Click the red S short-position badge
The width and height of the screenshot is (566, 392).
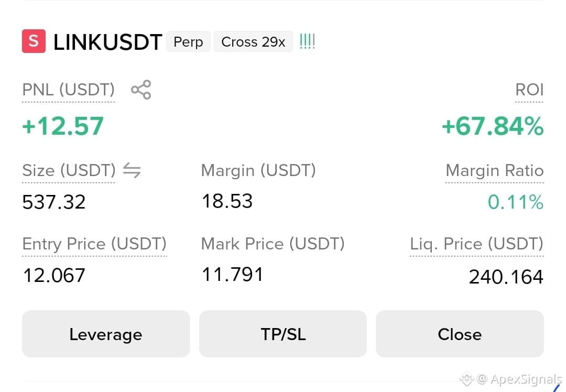point(34,41)
